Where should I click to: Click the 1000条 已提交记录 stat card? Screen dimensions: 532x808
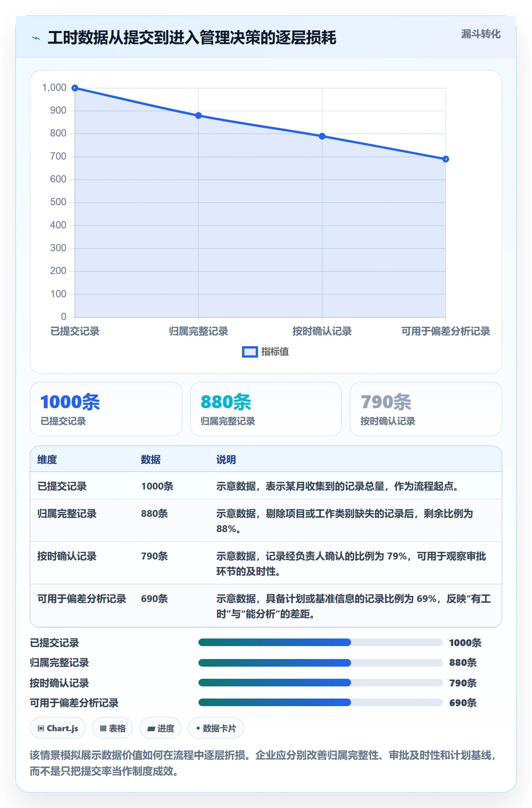tap(106, 409)
